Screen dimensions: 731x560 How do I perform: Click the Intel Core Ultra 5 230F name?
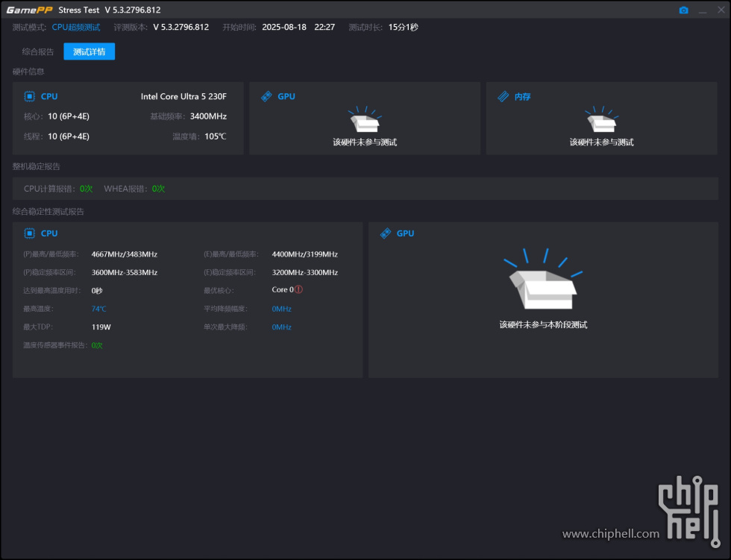pyautogui.click(x=183, y=96)
